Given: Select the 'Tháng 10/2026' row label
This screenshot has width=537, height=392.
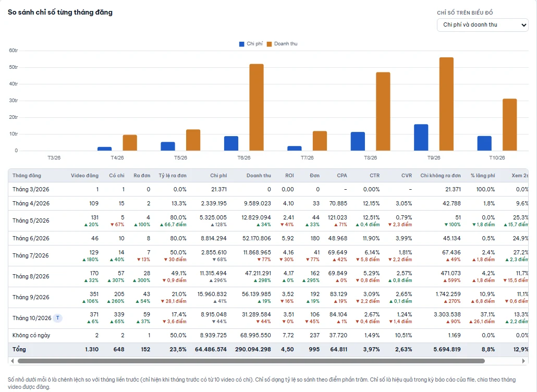Looking at the screenshot, I should [x=32, y=318].
